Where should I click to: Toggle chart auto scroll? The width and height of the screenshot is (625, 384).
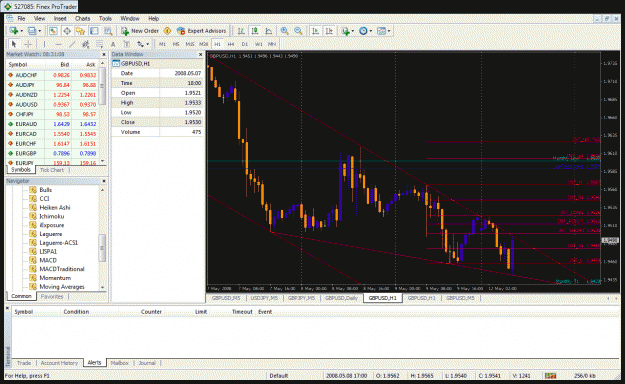(x=315, y=31)
